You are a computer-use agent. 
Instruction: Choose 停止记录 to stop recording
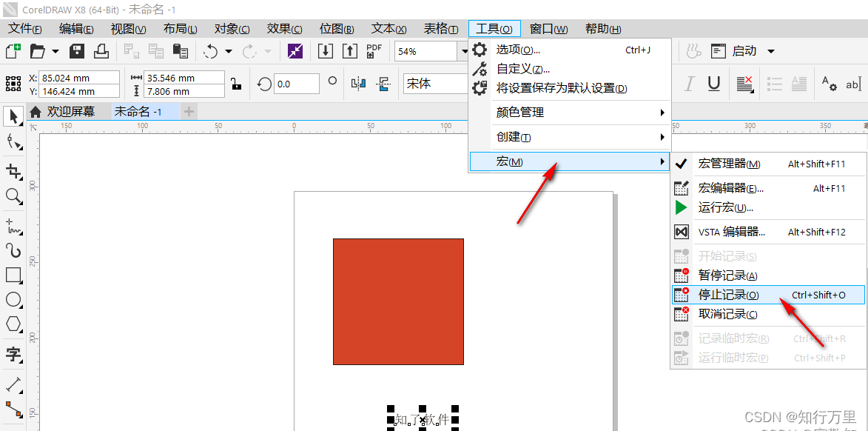pos(768,295)
